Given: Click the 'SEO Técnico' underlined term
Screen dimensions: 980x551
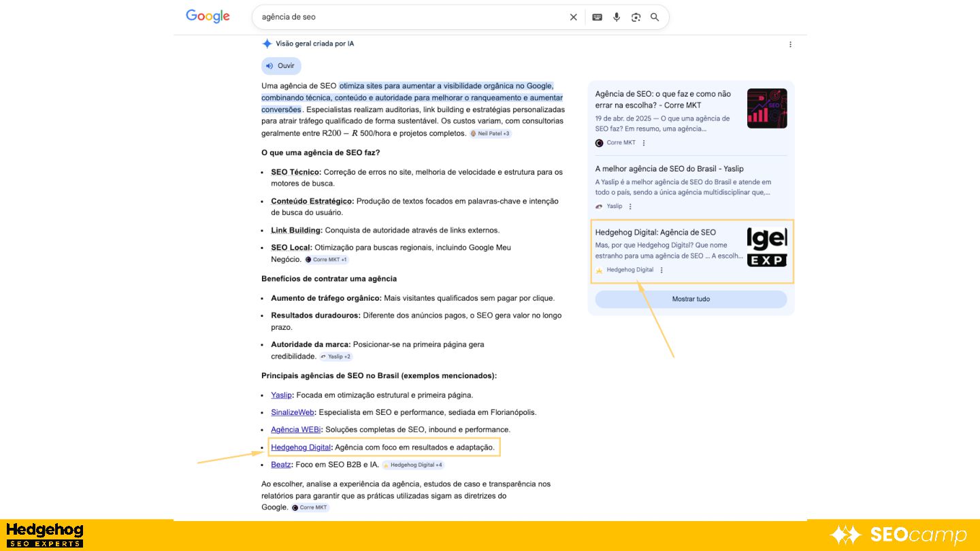Looking at the screenshot, I should click(x=295, y=172).
